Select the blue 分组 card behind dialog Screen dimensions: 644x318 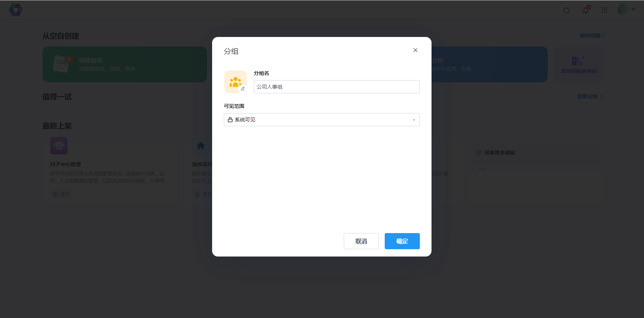pyautogui.click(x=489, y=64)
